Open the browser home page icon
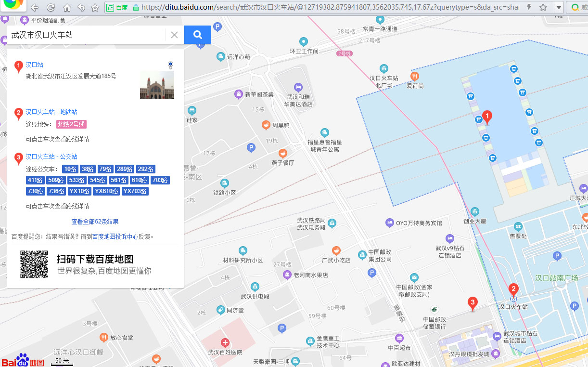The image size is (588, 367). 67,8
